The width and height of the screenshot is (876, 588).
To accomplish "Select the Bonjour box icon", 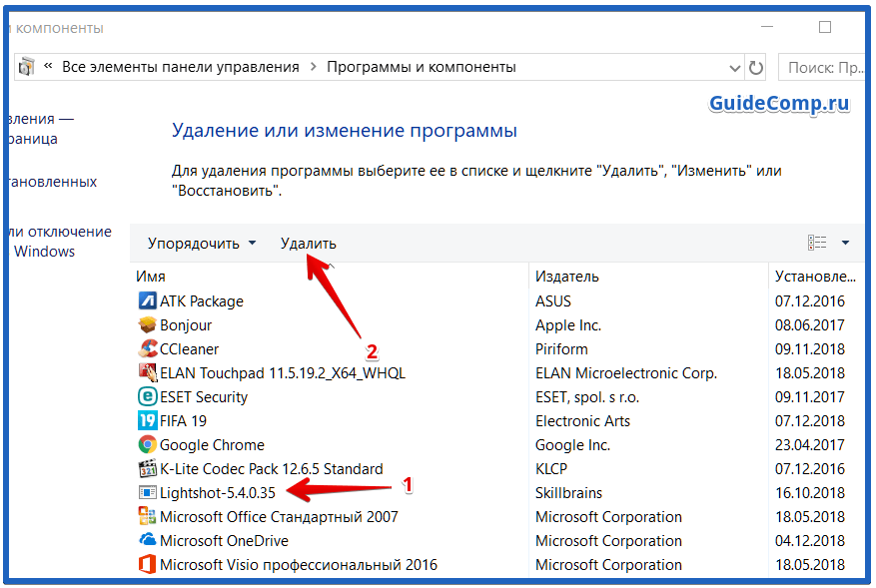I will pyautogui.click(x=147, y=325).
